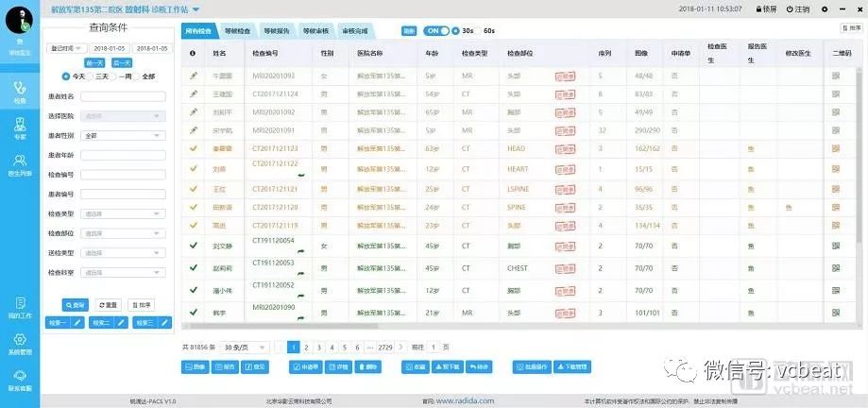Open the 登记时间 dropdown

66,49
